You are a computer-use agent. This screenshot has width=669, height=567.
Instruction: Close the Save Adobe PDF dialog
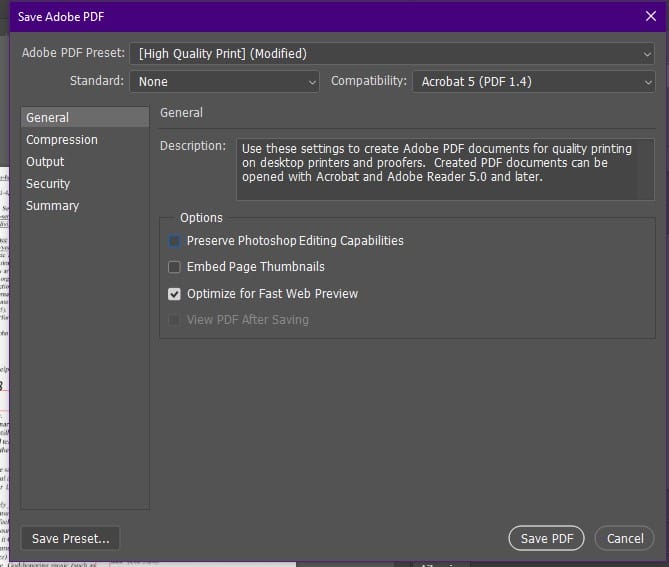(x=651, y=16)
